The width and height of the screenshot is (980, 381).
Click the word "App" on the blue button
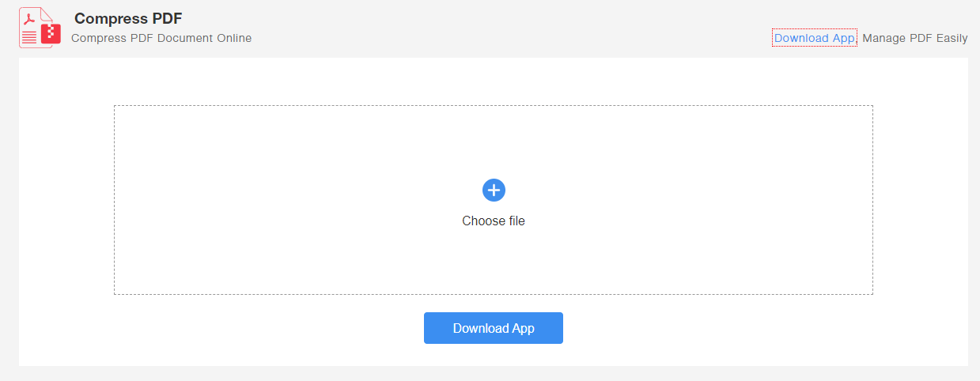(x=521, y=329)
